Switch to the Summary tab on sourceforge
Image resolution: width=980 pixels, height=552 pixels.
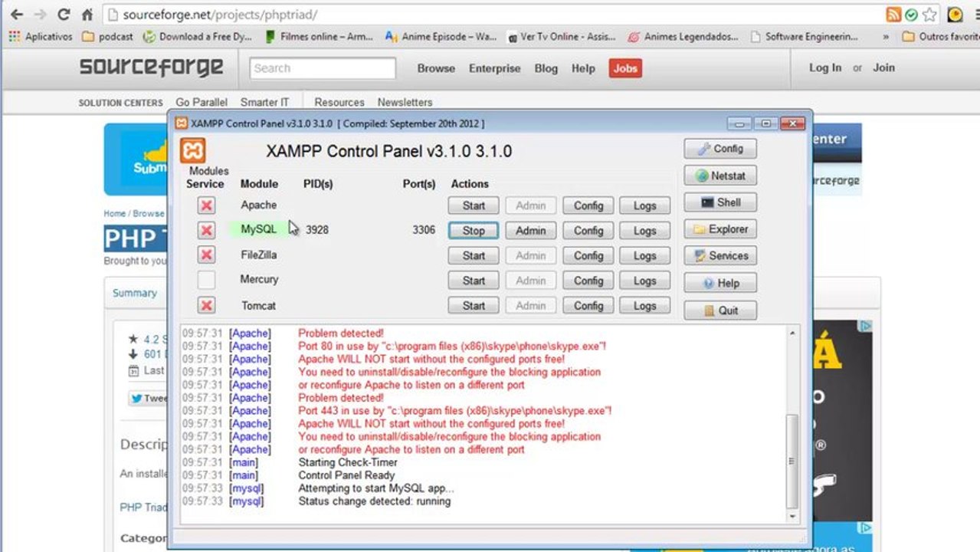[x=135, y=293]
